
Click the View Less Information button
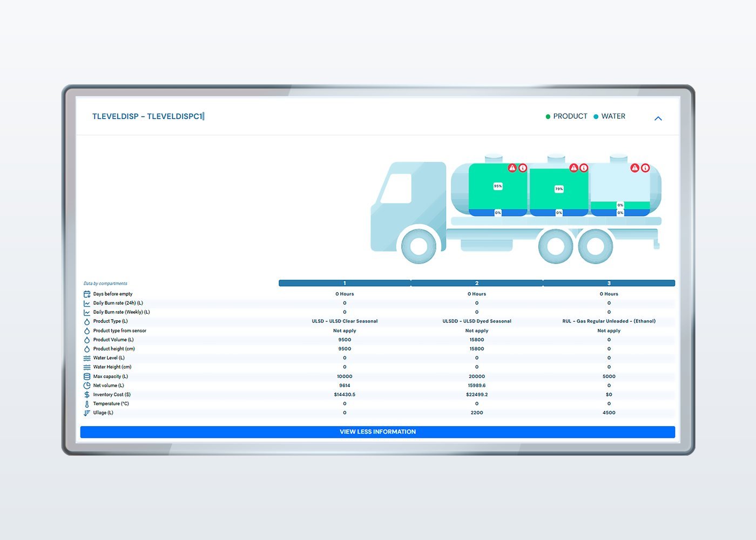point(377,431)
